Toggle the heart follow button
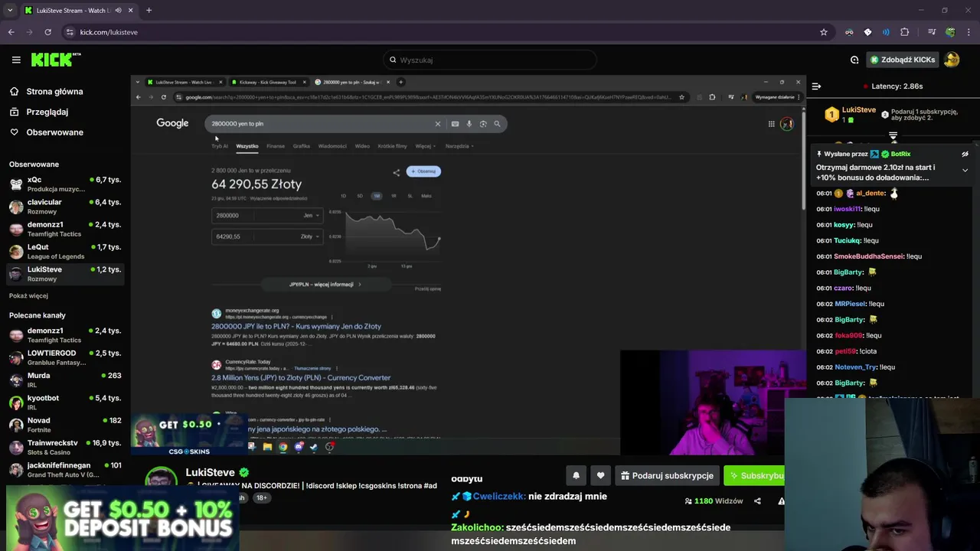The image size is (980, 551). (x=600, y=475)
